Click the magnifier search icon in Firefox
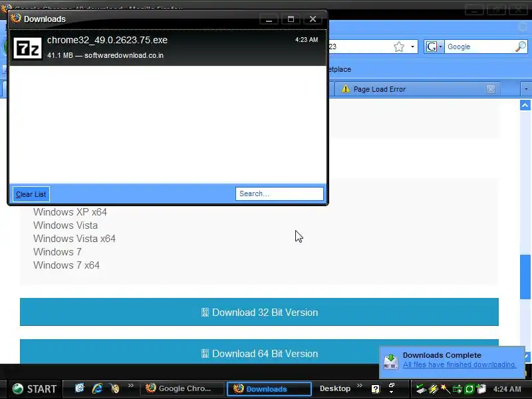Viewport: 532px width, 399px height. pos(521,47)
